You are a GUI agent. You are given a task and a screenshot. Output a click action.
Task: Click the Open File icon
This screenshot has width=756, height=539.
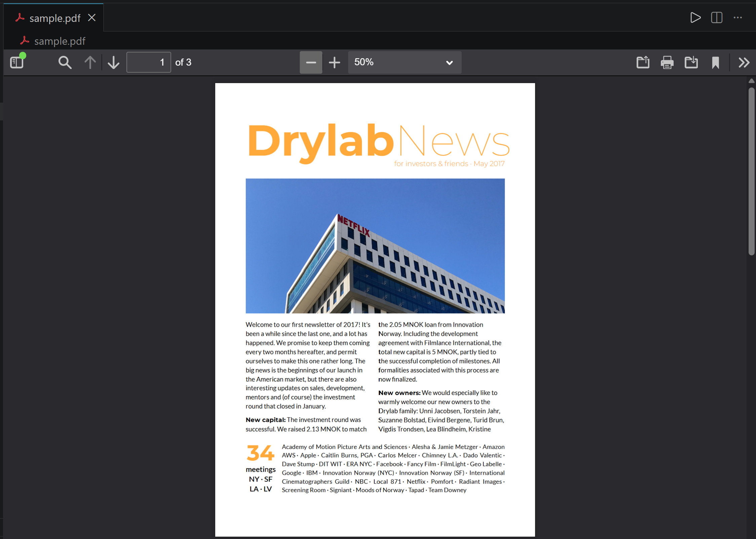(643, 62)
